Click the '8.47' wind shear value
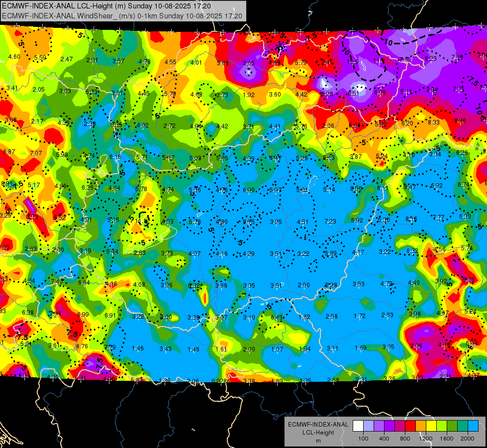 [x=410, y=187]
